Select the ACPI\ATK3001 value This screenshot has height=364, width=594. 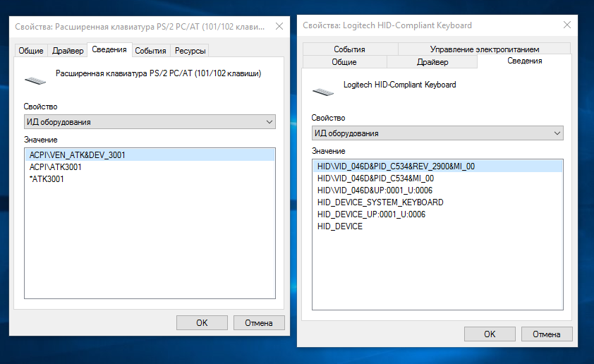point(56,166)
